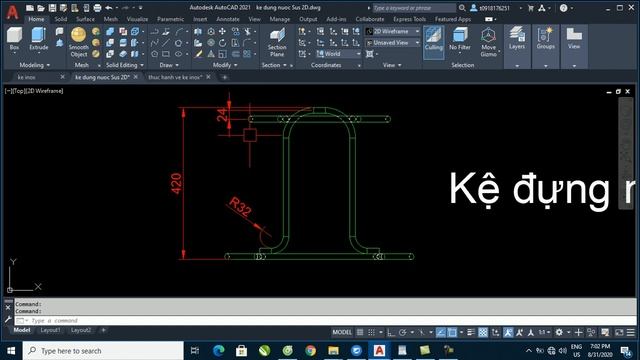640x360 pixels.
Task: Open the Solid ribbon tab
Action: point(60,19)
